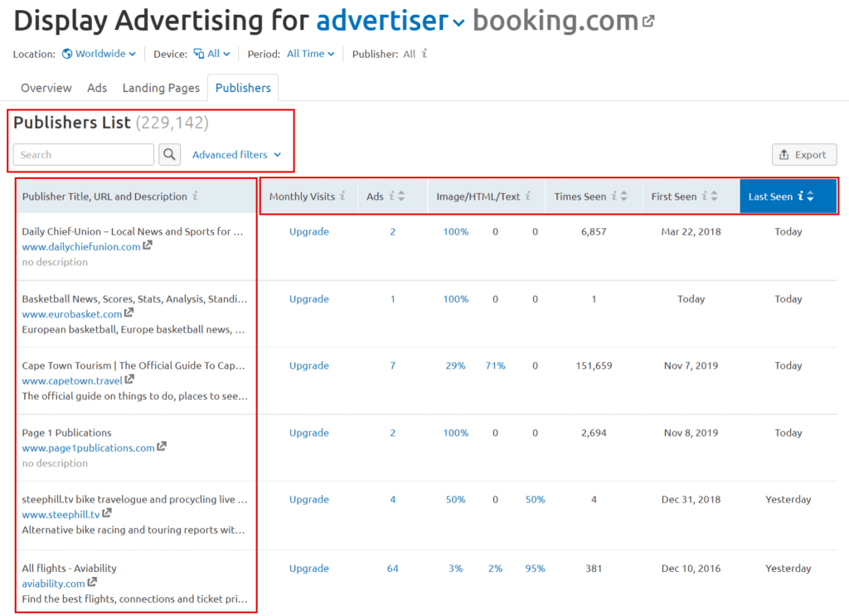849x616 pixels.
Task: Open external link icon for capetown.travel
Action: 129,380
